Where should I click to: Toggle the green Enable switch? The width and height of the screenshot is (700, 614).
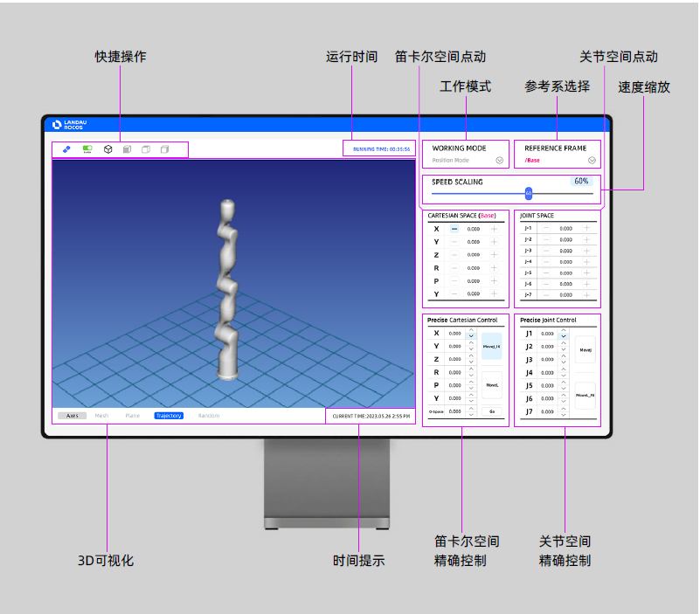(x=87, y=149)
